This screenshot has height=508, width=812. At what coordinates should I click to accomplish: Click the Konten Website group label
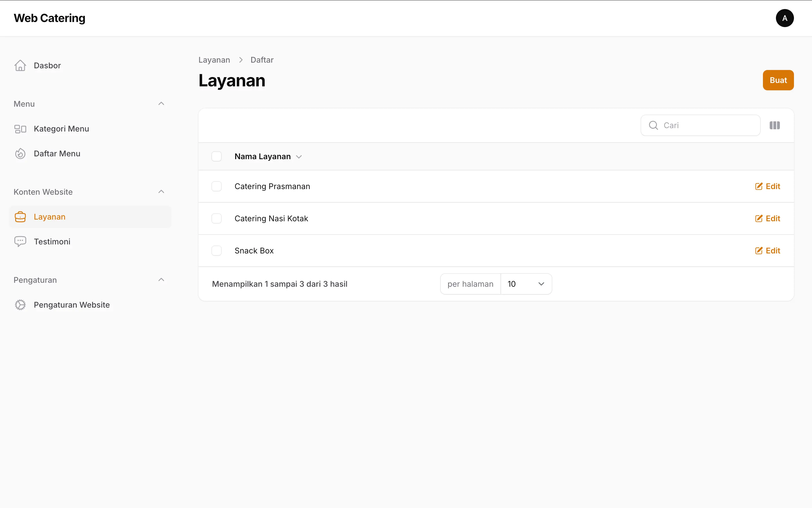43,192
